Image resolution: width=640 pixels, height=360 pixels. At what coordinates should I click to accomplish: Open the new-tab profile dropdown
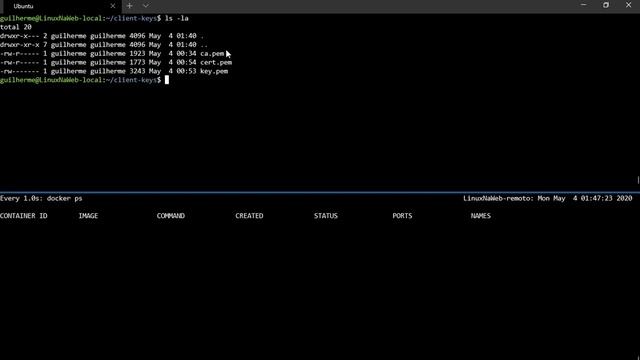pos(146,6)
